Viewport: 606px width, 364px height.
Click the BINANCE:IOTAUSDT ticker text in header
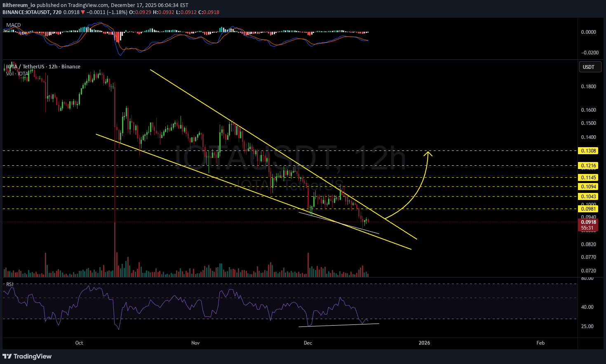26,12
